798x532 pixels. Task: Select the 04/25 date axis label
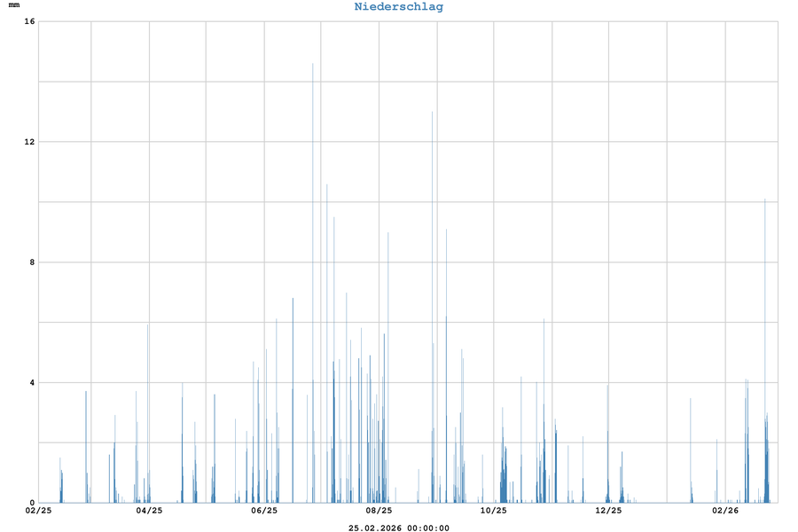click(x=149, y=511)
